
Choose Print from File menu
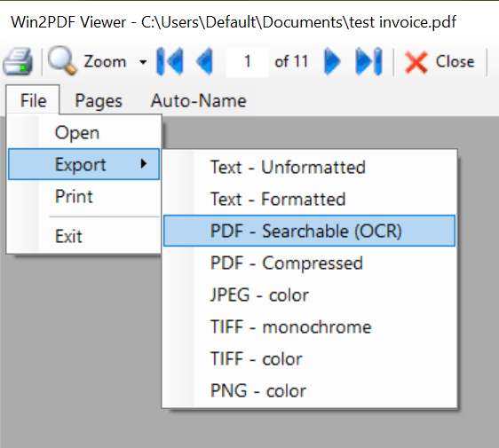83,196
